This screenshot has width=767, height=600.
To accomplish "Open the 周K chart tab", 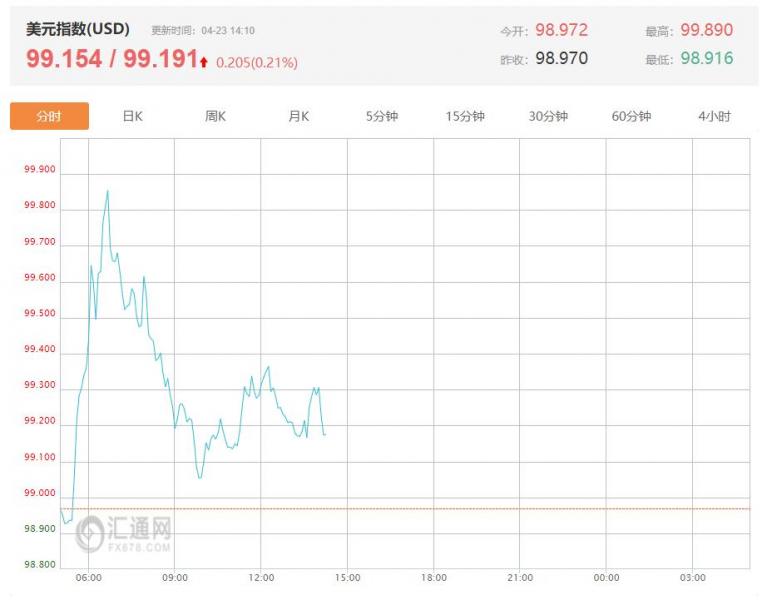I will pyautogui.click(x=215, y=116).
